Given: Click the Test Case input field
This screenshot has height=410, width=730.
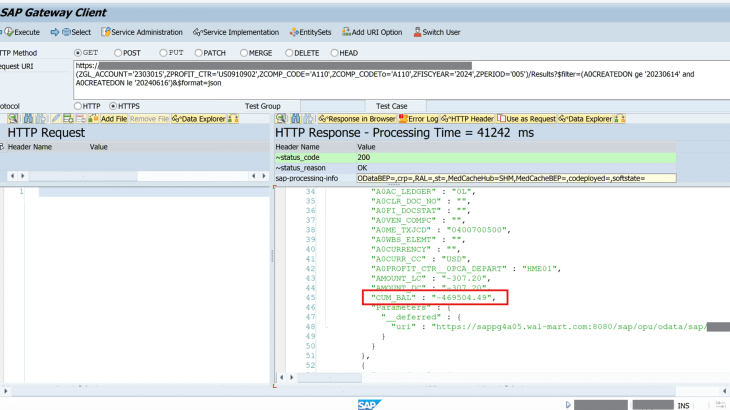Looking at the screenshot, I should pyautogui.click(x=578, y=106).
